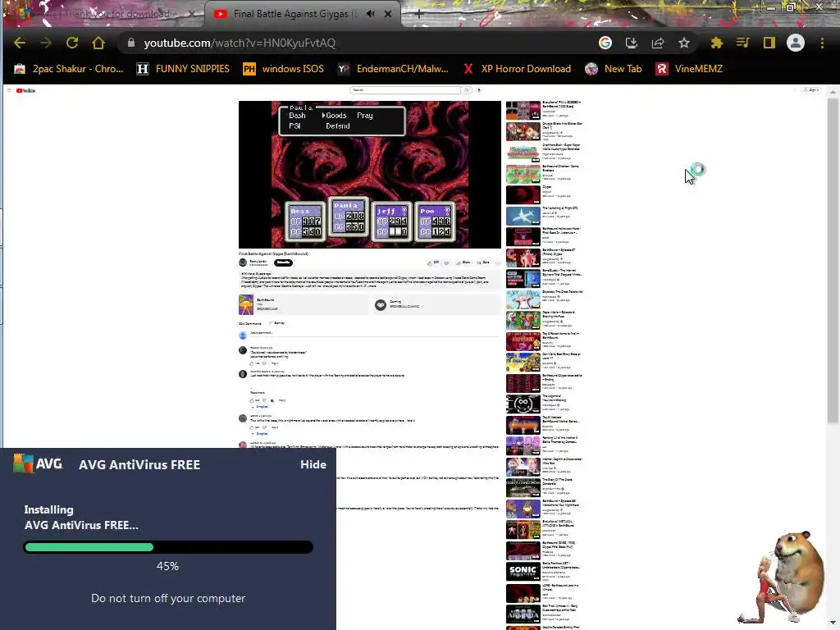This screenshot has height=630, width=840.
Task: Open the Extensions puzzle icon
Action: 716,43
